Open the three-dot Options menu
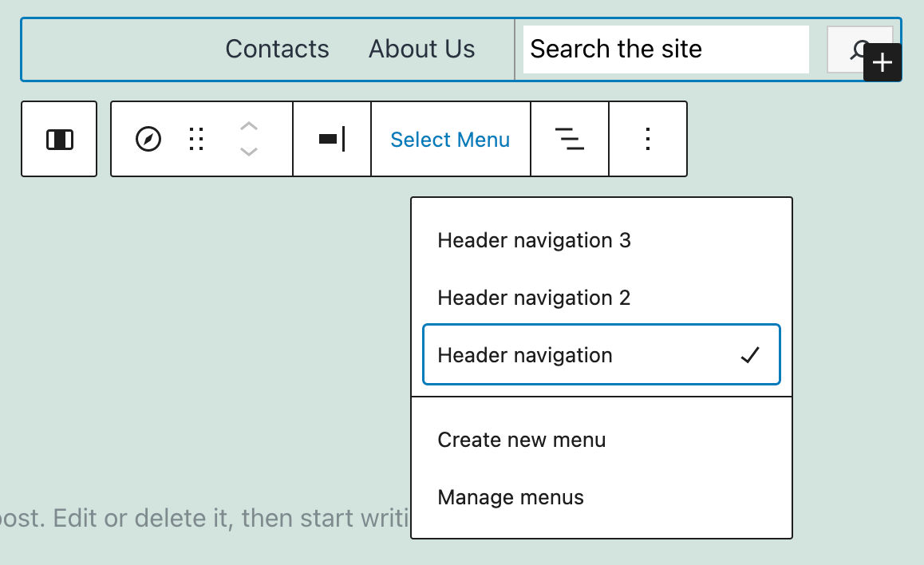The width and height of the screenshot is (924, 565). [648, 140]
